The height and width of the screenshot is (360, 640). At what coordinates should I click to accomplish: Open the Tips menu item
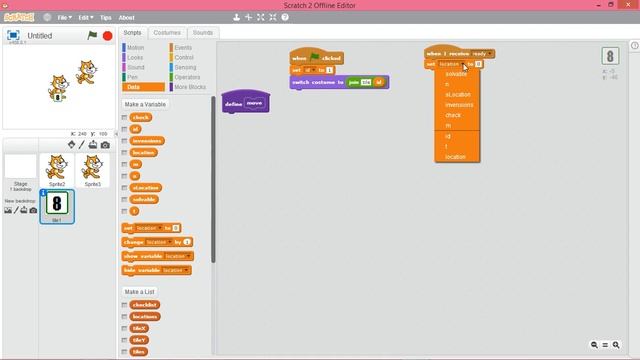106,18
